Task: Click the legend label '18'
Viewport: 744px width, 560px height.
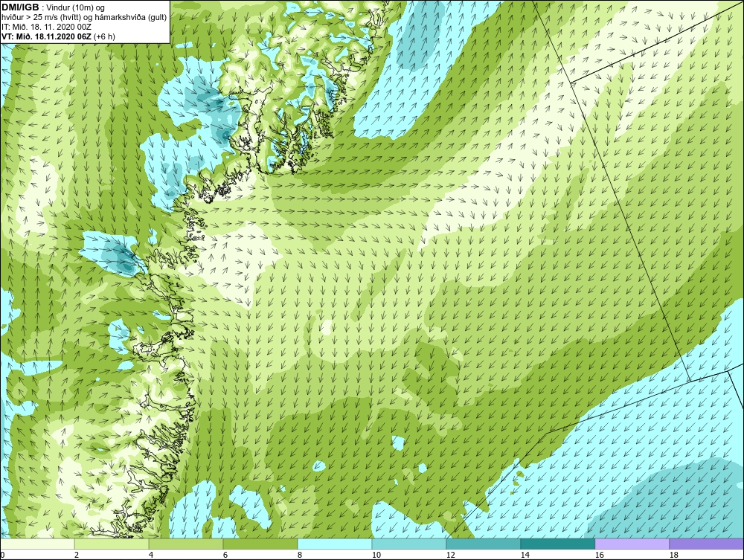Action: [x=674, y=555]
